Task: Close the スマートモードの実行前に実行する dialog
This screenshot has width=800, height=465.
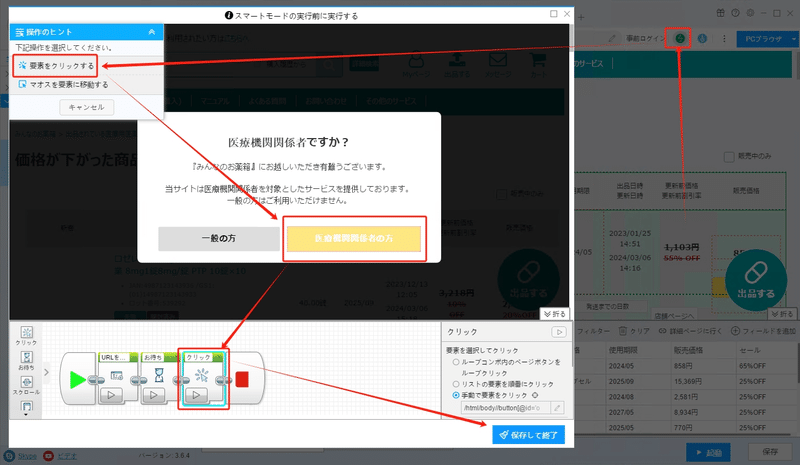Action: 567,14
